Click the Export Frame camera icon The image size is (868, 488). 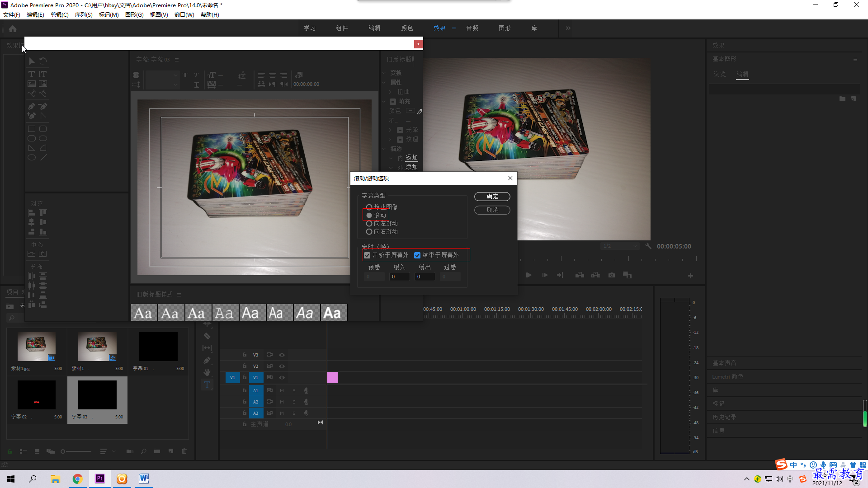click(612, 275)
